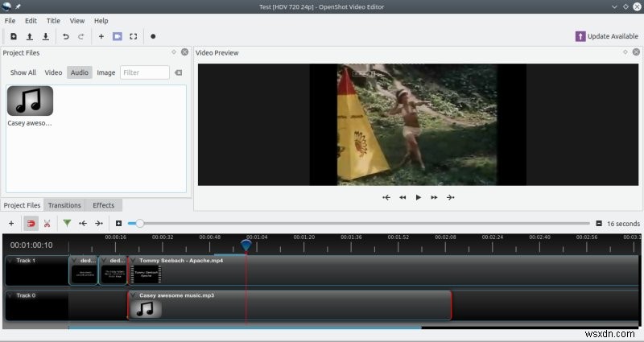
Task: Click the timeline zoom slider handle
Action: coord(139,224)
